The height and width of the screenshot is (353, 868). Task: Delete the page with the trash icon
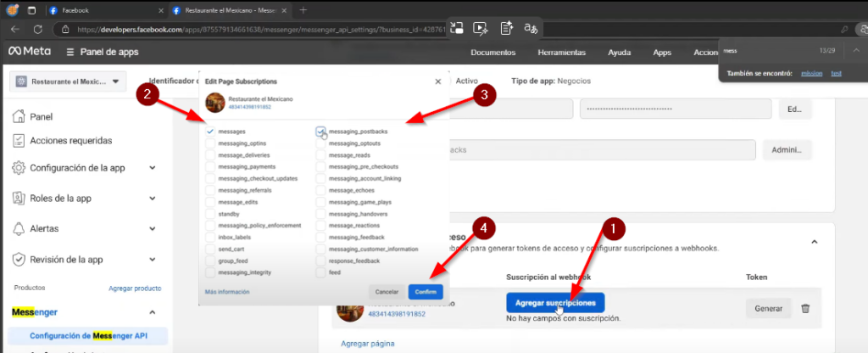click(805, 308)
